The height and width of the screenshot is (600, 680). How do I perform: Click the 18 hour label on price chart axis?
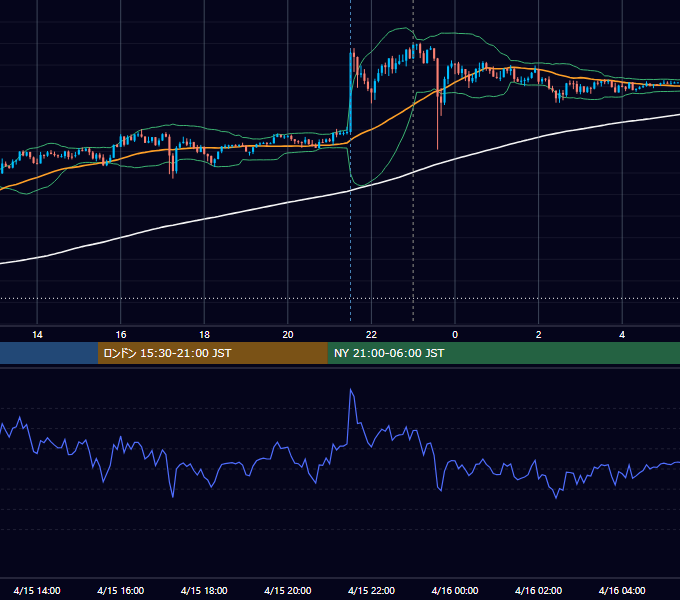click(x=204, y=335)
